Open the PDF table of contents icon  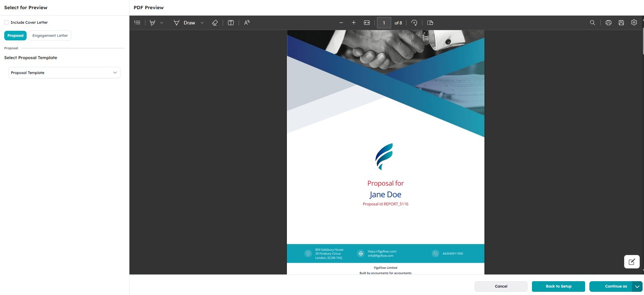[x=137, y=23]
